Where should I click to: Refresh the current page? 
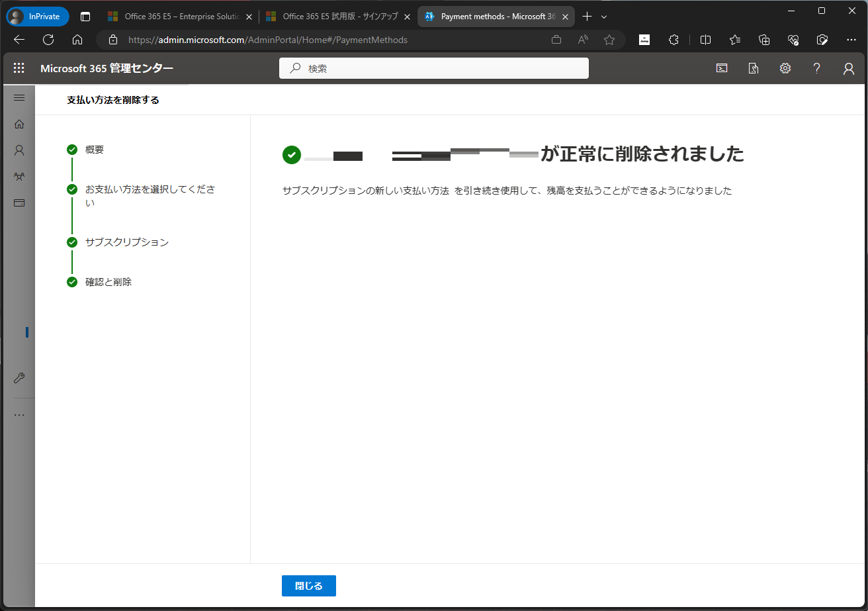tap(48, 40)
